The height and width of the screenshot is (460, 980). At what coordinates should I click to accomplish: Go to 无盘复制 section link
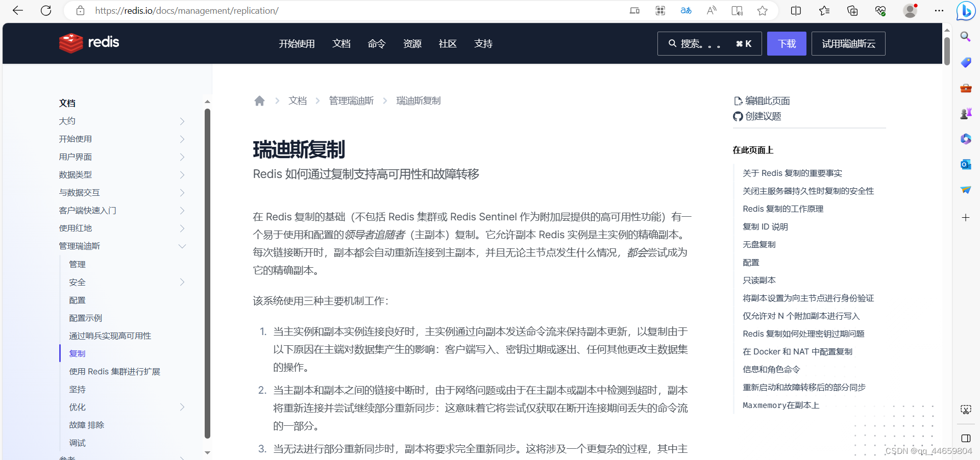(x=759, y=245)
